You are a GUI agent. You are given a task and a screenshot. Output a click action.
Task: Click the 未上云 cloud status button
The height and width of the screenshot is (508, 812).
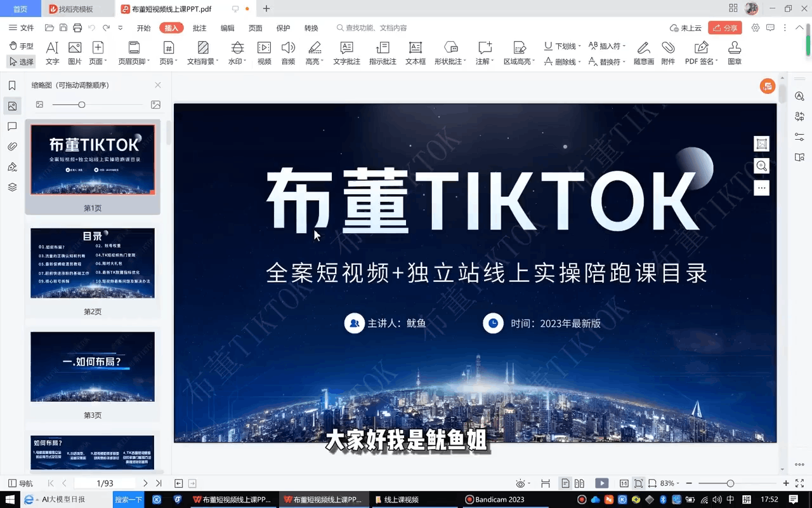tap(686, 28)
